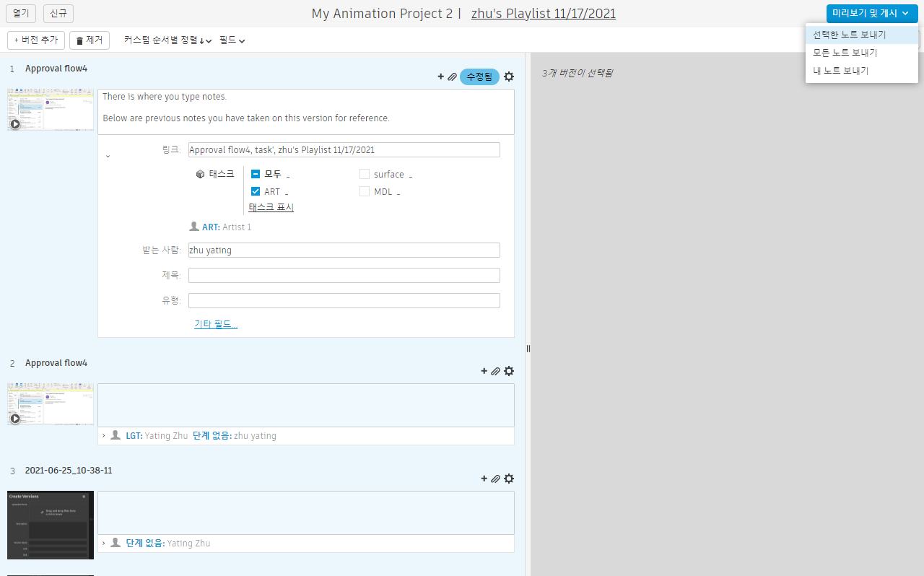The image size is (924, 576).
Task: Toggle the 모두 tasks checkbox
Action: [x=256, y=174]
